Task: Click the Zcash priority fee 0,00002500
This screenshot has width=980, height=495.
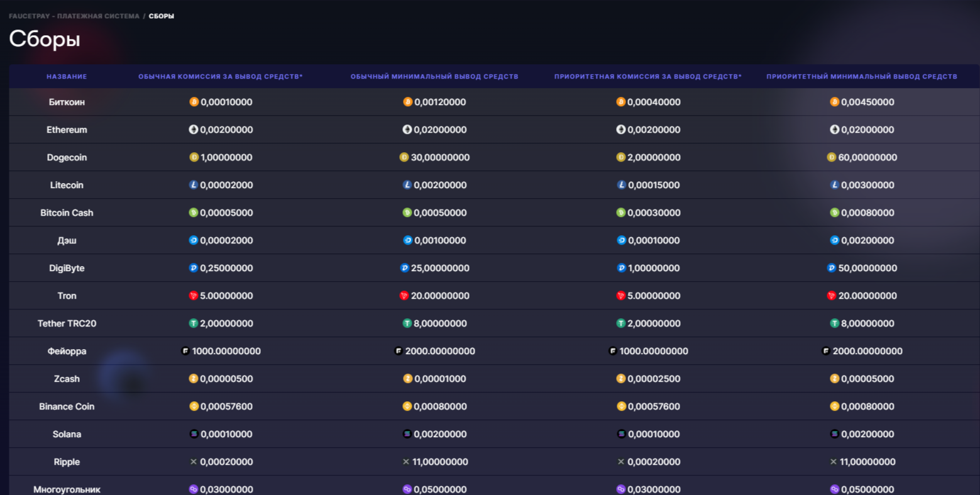Action: 654,379
